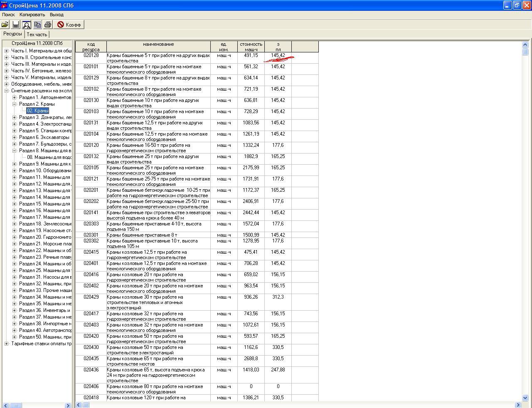This screenshot has width=532, height=408.
Task: Click name cell Краны башенные приставные 8 т
Action: pyautogui.click(x=158, y=235)
